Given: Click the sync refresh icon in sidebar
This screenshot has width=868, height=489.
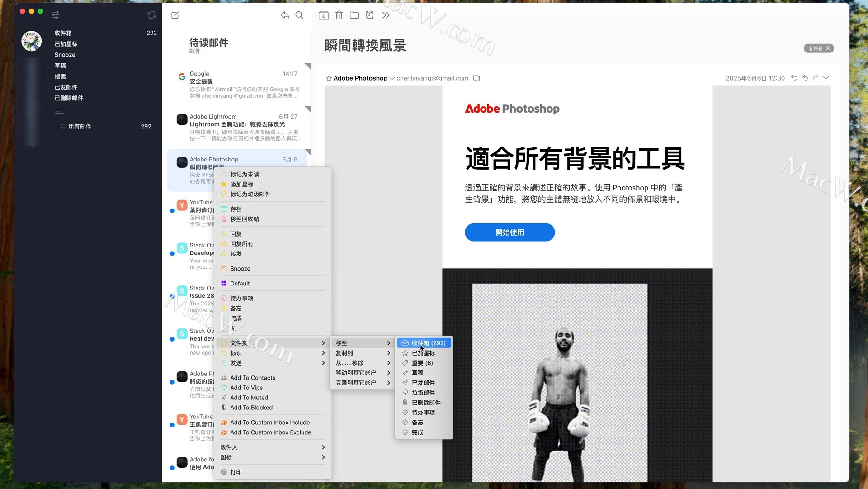Looking at the screenshot, I should click(x=152, y=15).
